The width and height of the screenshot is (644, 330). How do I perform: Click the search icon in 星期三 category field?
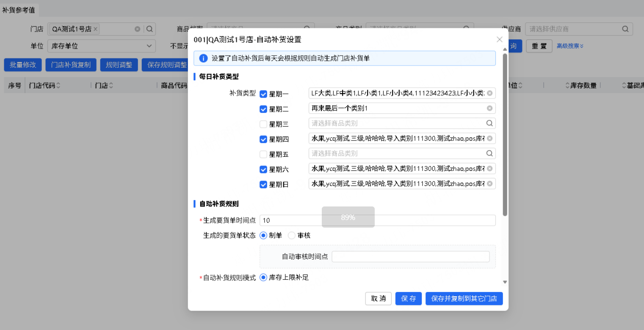coord(489,124)
